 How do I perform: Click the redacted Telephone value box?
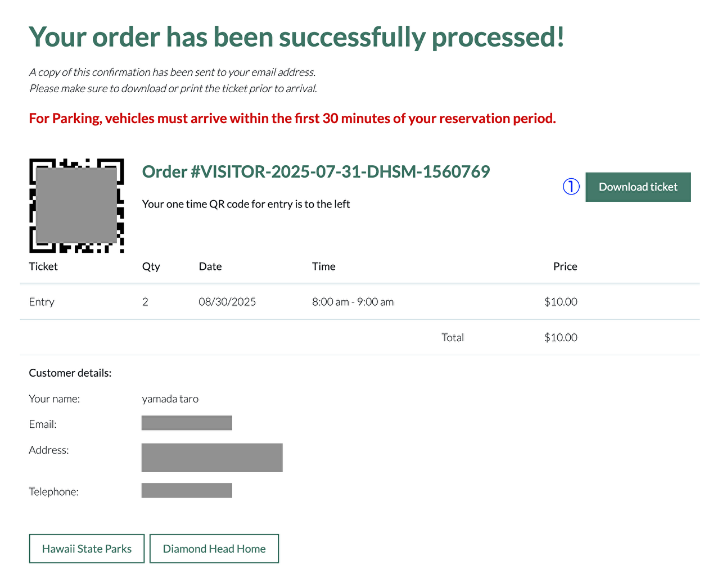(x=187, y=490)
